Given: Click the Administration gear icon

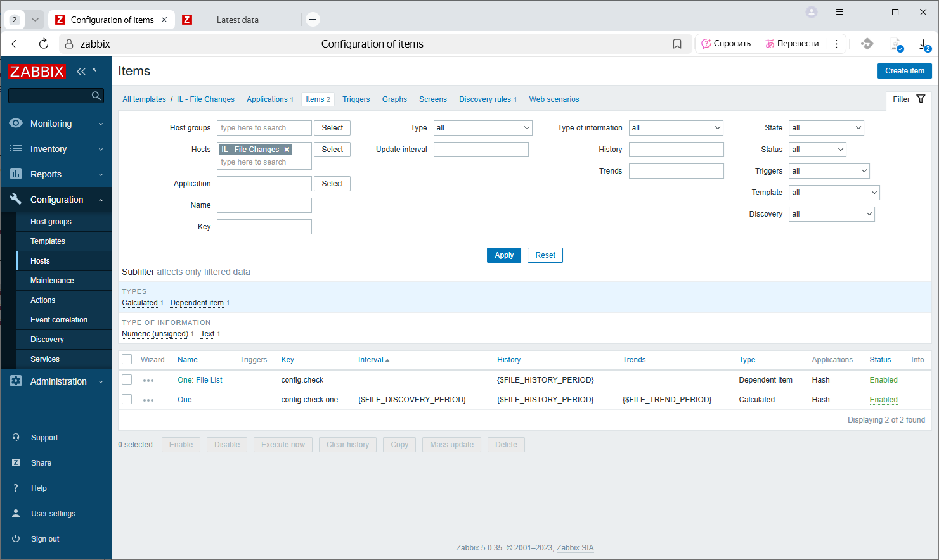Looking at the screenshot, I should [16, 381].
